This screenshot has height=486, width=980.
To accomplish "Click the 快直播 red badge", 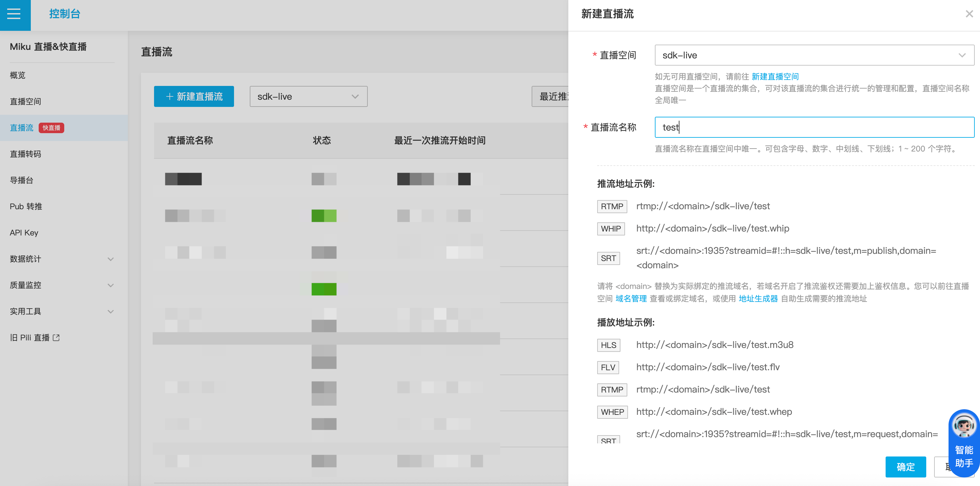I will [51, 128].
